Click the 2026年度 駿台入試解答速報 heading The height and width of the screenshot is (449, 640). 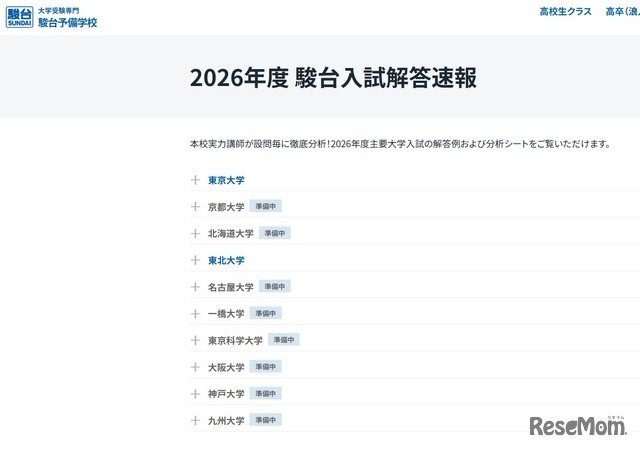coord(333,78)
